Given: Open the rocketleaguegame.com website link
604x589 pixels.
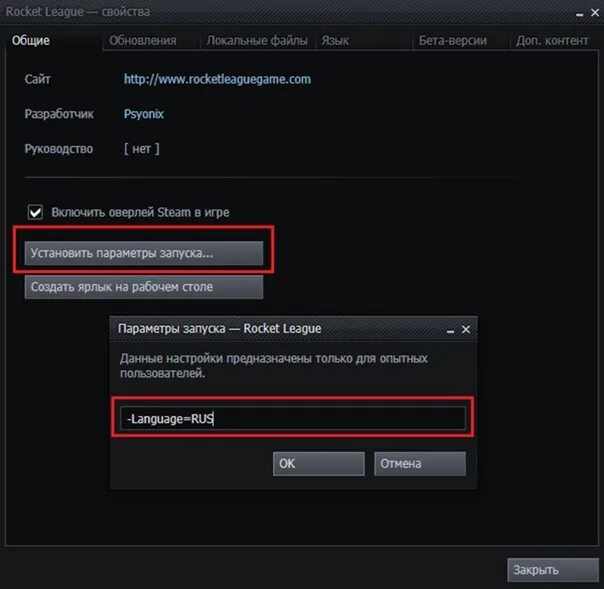Looking at the screenshot, I should 217,79.
